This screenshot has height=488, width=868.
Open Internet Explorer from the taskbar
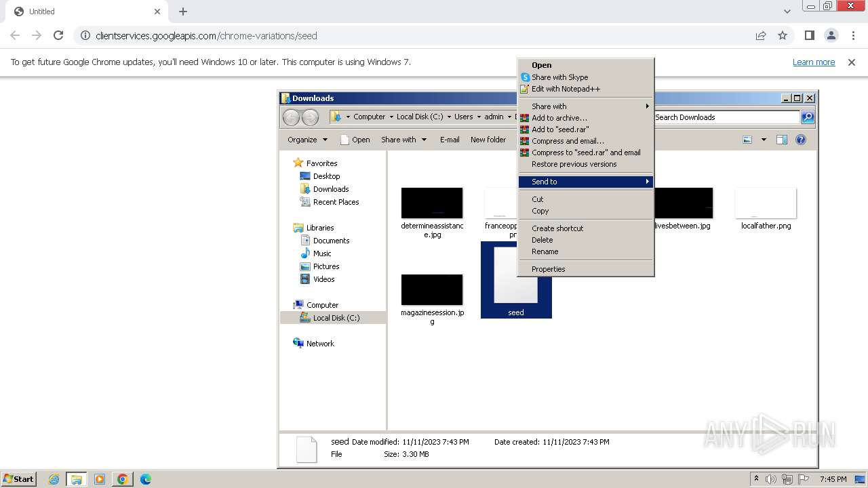[x=54, y=479]
